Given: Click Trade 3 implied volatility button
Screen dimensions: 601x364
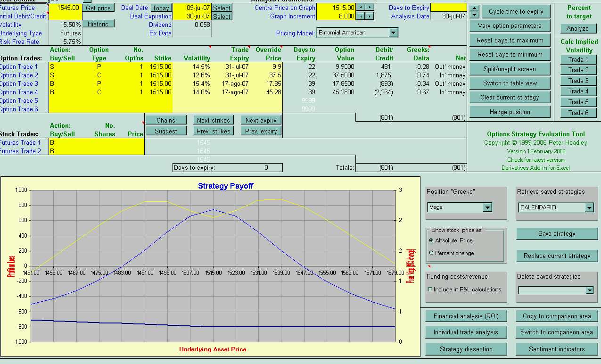Looking at the screenshot, I should [x=578, y=81].
